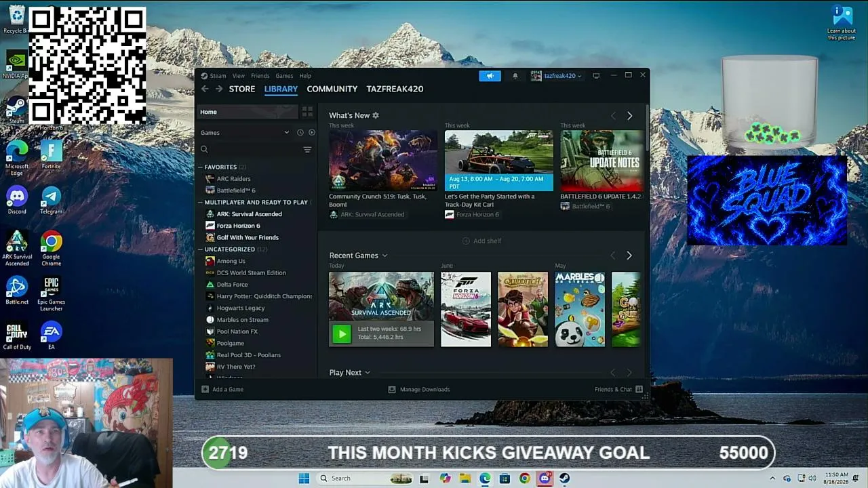Open Forza Horizon 6 cover in Recent Games

point(466,310)
